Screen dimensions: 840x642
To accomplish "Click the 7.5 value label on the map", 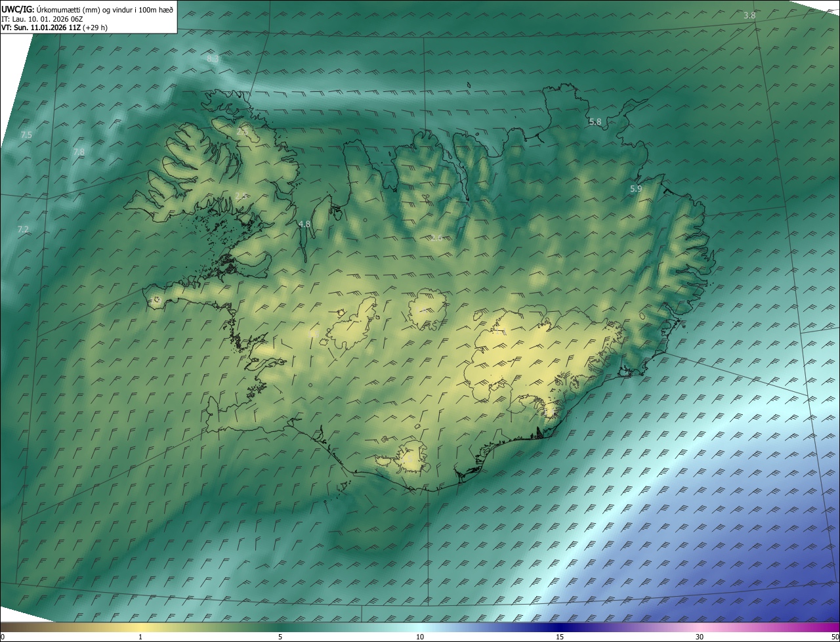I will click(26, 135).
